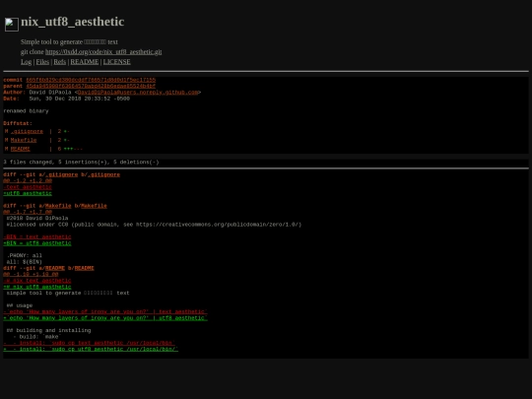Screen dimensions: 532x399
Task: Click 'Diffstat:' label
Action: coord(18,123)
